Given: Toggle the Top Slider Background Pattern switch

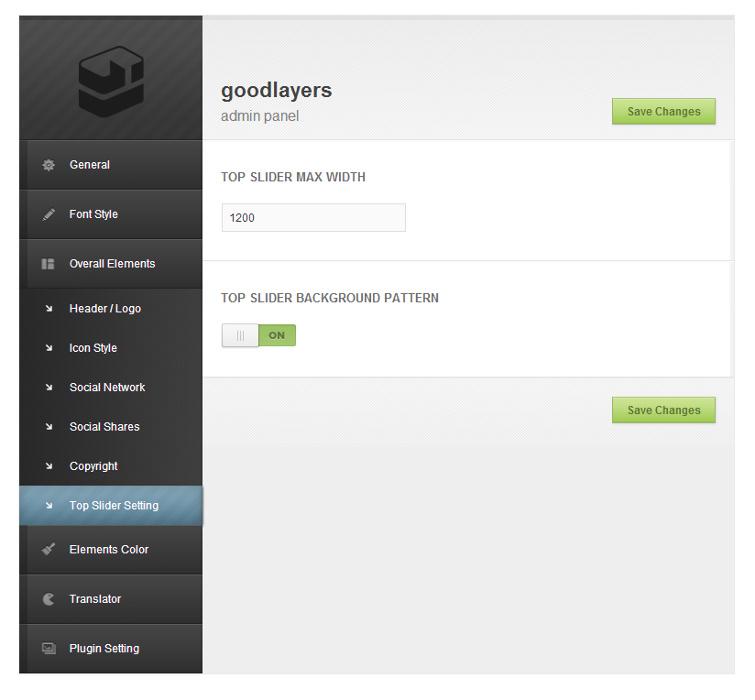Looking at the screenshot, I should 258,335.
